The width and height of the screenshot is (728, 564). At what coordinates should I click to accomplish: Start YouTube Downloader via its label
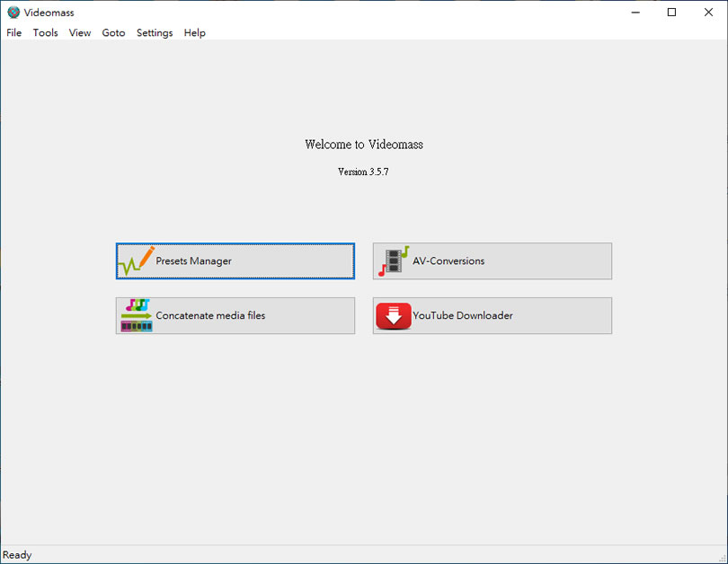(x=463, y=315)
